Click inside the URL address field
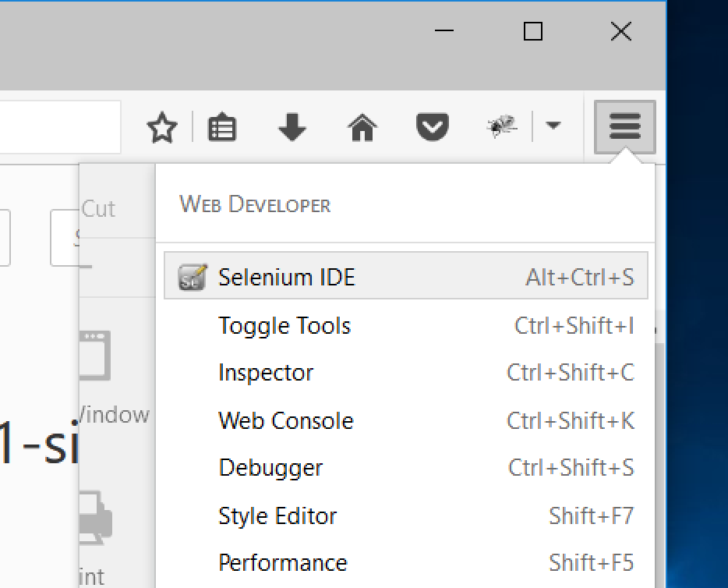 (x=60, y=127)
